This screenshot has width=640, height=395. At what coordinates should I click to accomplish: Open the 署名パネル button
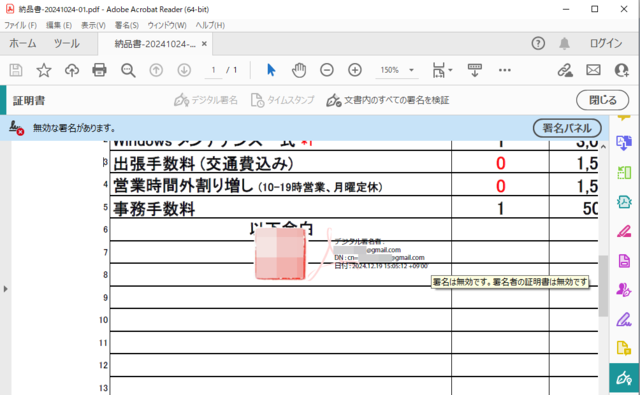pyautogui.click(x=567, y=128)
